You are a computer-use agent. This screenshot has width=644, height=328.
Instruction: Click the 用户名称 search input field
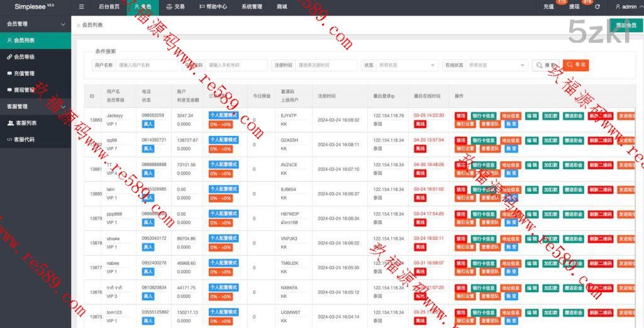coord(147,65)
